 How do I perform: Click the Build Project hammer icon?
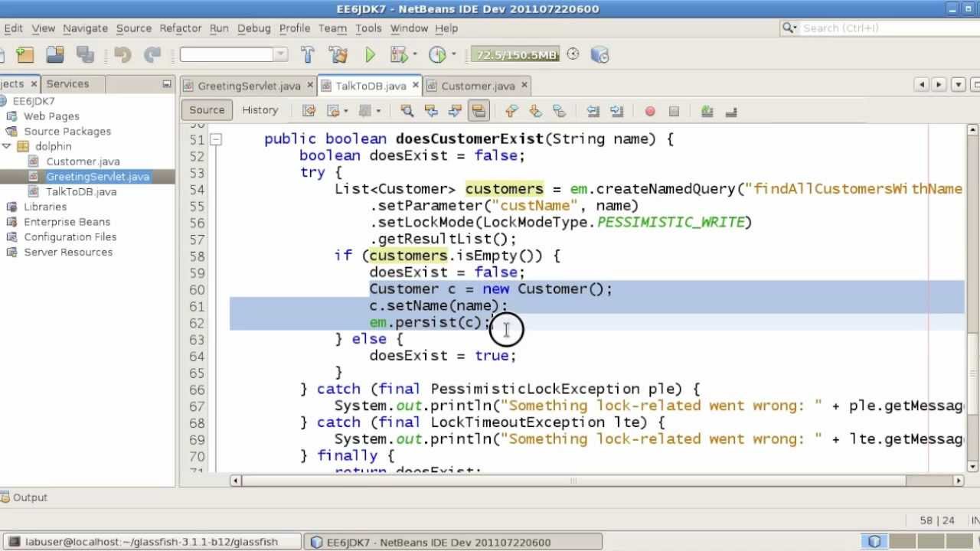pyautogui.click(x=308, y=54)
